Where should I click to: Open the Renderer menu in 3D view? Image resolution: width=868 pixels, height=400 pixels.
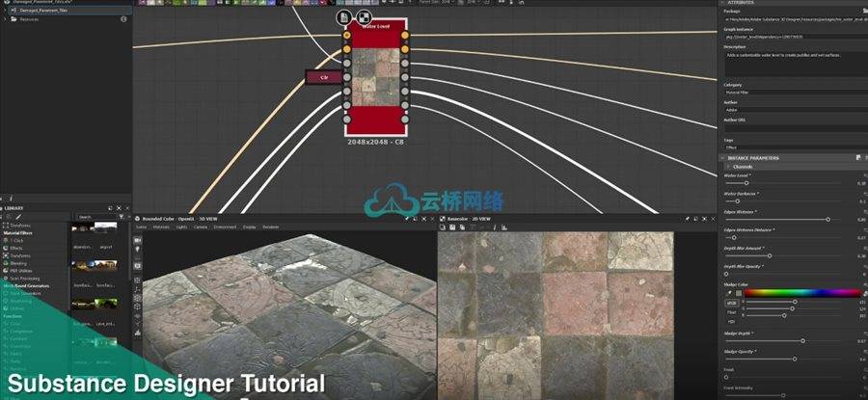(271, 227)
